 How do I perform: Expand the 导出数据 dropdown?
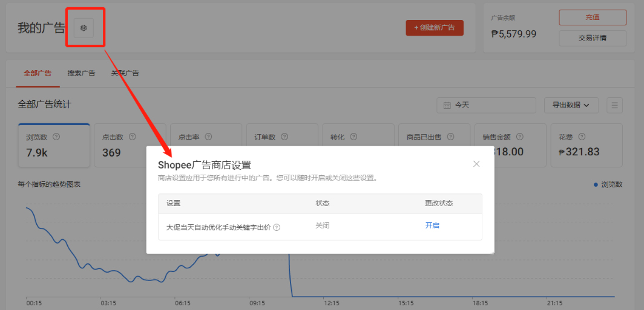(x=571, y=105)
